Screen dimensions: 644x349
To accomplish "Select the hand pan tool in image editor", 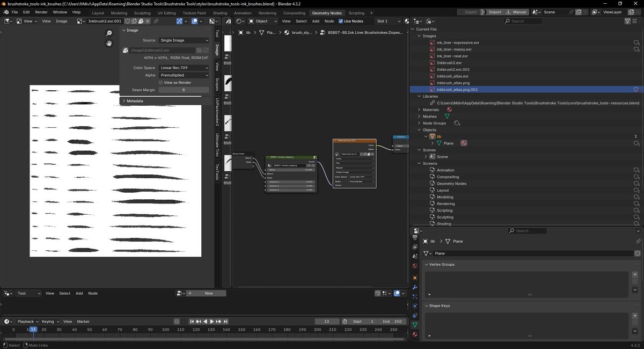I will click(109, 43).
